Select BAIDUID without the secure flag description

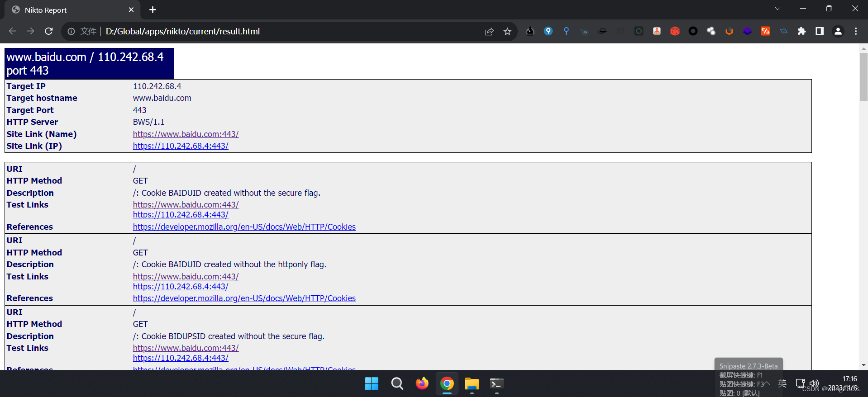coord(226,193)
